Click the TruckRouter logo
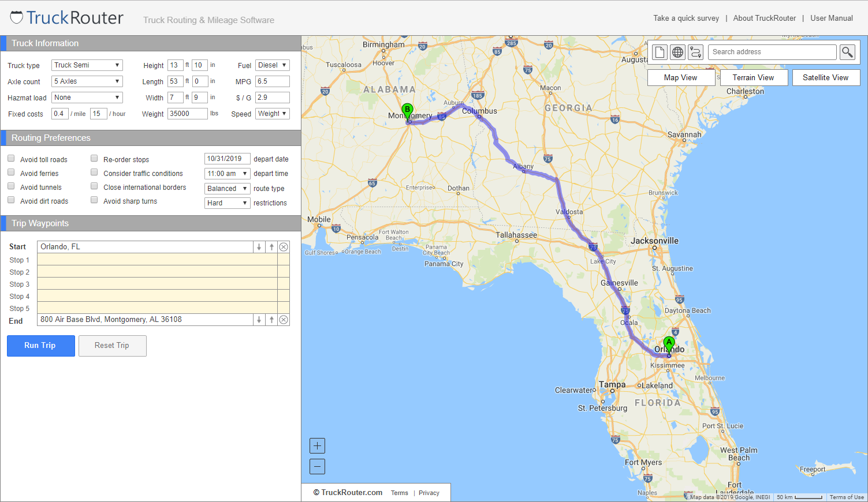This screenshot has width=868, height=502. pyautogui.click(x=67, y=18)
